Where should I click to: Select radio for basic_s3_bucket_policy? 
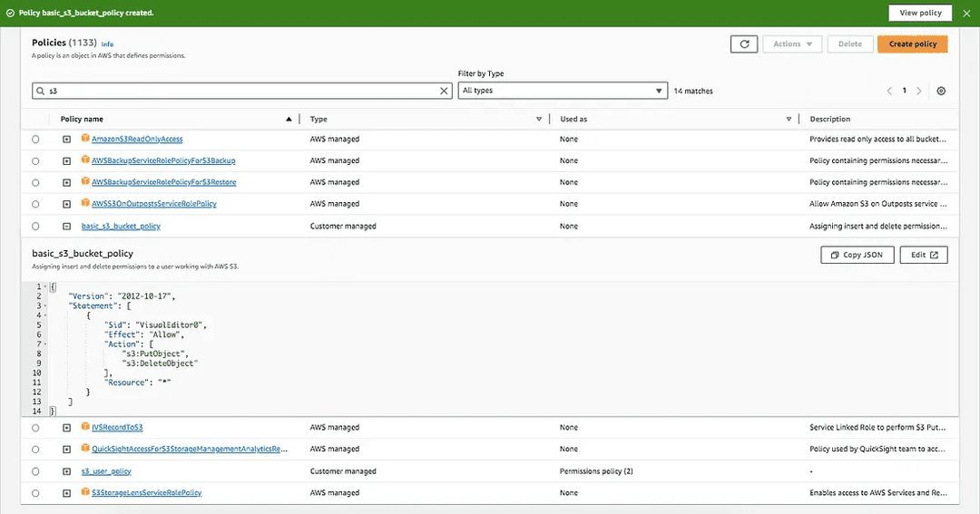35,226
